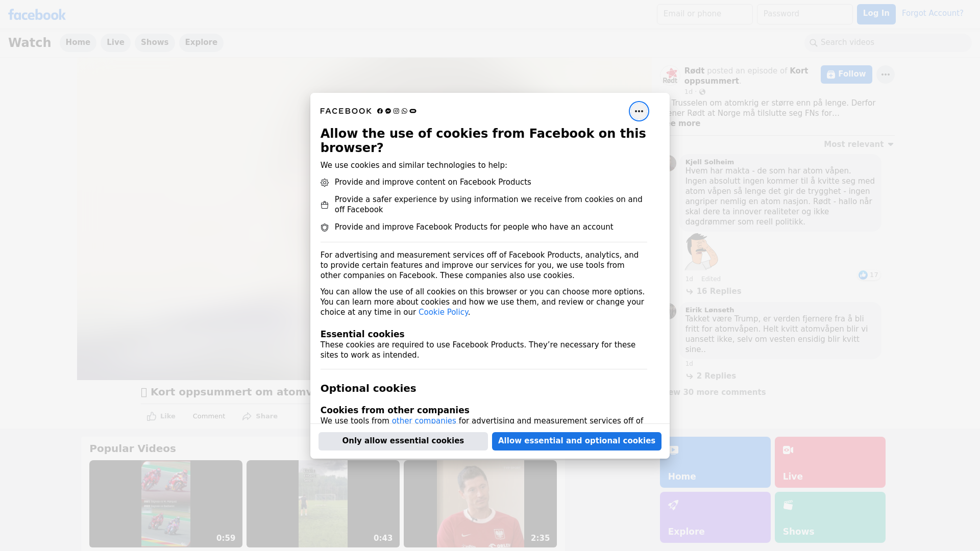This screenshot has height=551, width=980.
Task: Open the 2:35 popular video thumbnail
Action: [x=480, y=504]
